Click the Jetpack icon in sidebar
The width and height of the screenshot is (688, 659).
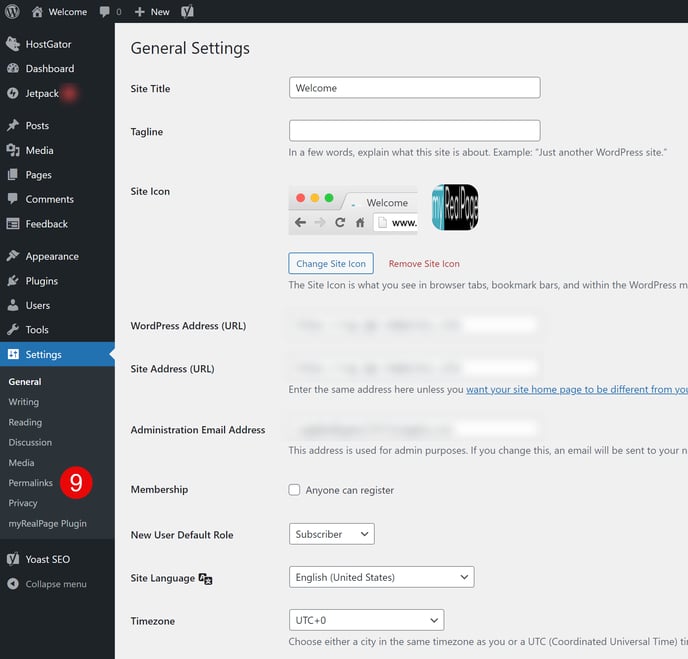13,93
